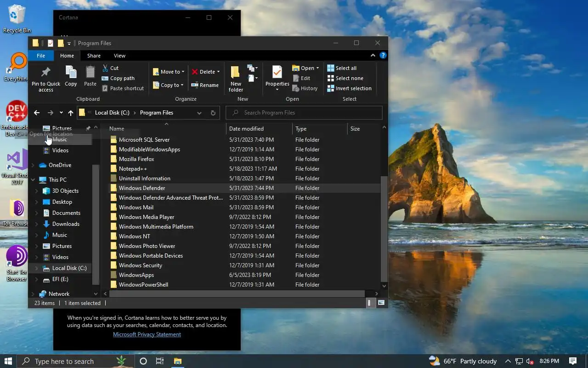The height and width of the screenshot is (368, 588).
Task: Open Microsoft Privacy Statement link in Cortana
Action: coord(147,334)
